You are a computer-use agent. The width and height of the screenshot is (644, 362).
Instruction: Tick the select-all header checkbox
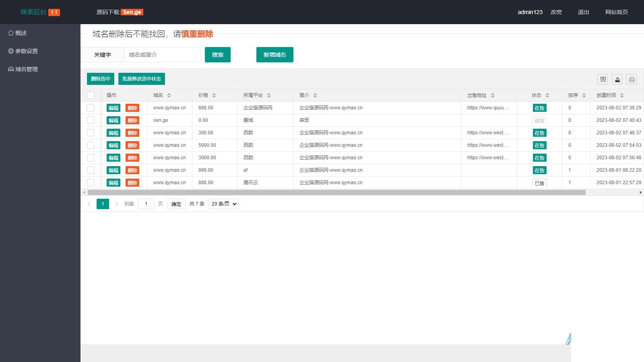(91, 95)
